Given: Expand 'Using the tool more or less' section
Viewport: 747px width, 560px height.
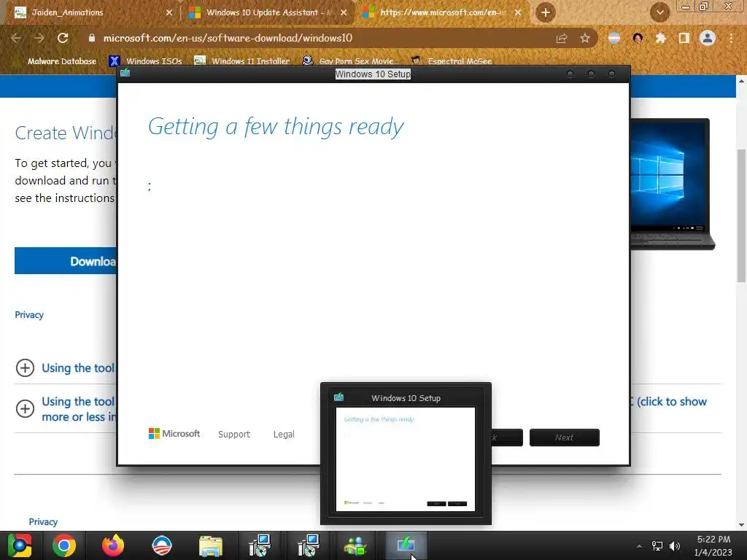Looking at the screenshot, I should 25,408.
